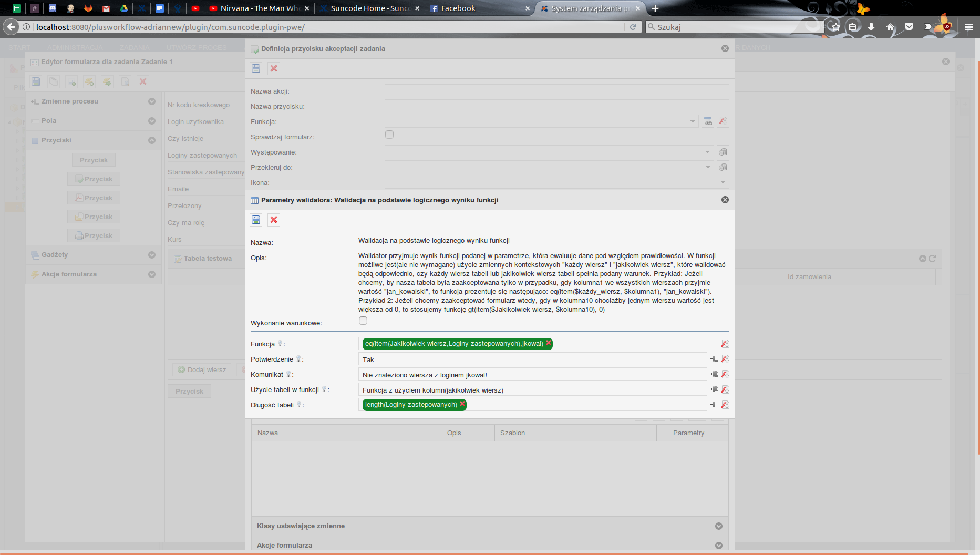Image resolution: width=980 pixels, height=555 pixels.
Task: Switch to the Nirvana - The Man Who browser tab
Action: [260, 8]
